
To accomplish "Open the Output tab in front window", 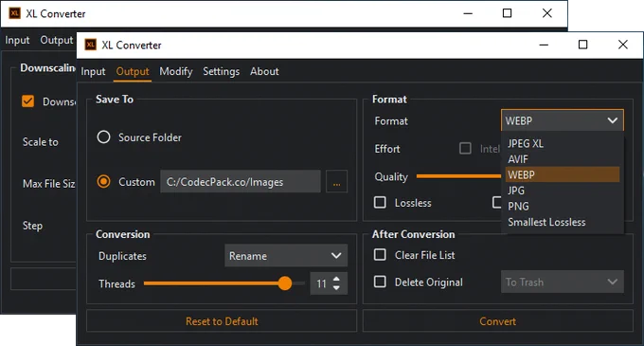I will [133, 71].
